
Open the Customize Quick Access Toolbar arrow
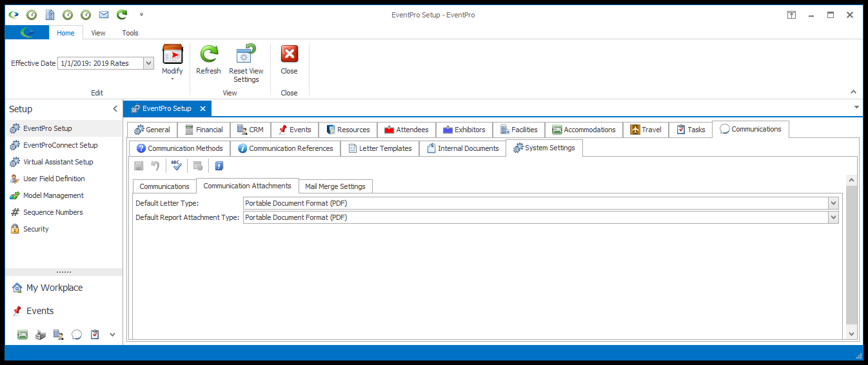(x=141, y=14)
